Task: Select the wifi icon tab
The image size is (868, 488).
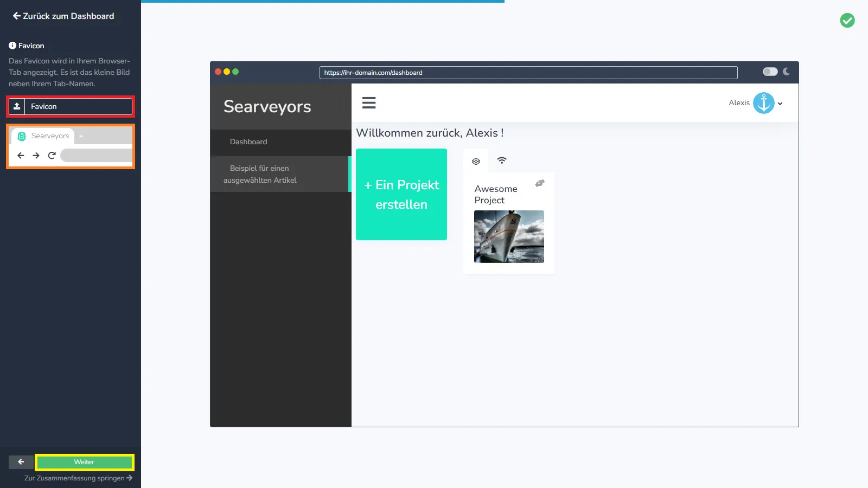Action: tap(502, 160)
